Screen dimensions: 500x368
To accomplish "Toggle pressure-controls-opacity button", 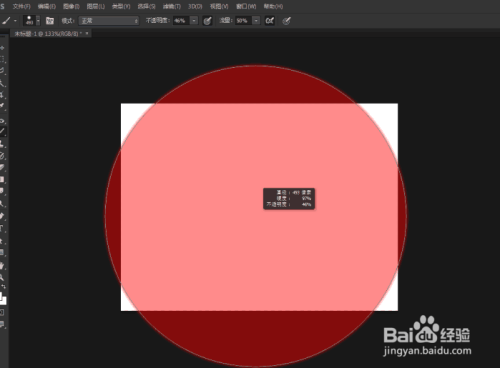I will click(207, 21).
